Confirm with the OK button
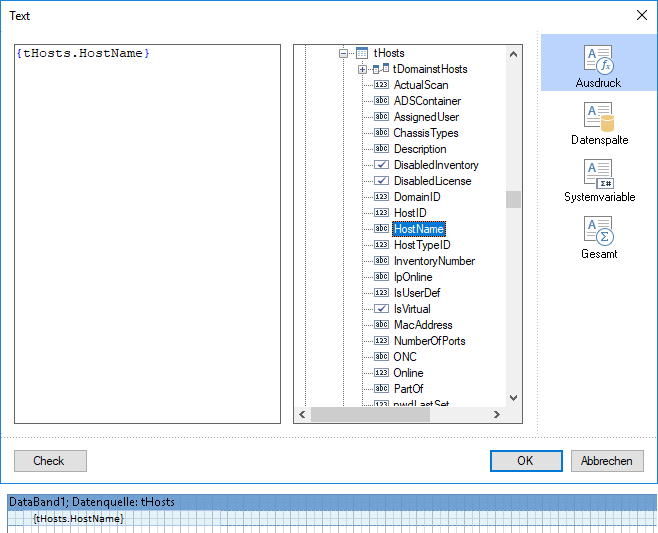This screenshot has height=533, width=658. point(526,461)
